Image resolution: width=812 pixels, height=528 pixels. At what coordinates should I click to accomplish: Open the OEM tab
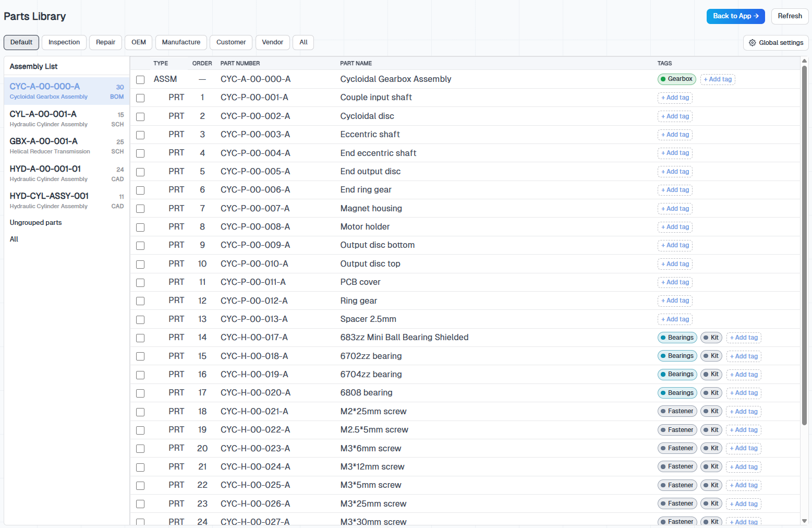coord(139,42)
